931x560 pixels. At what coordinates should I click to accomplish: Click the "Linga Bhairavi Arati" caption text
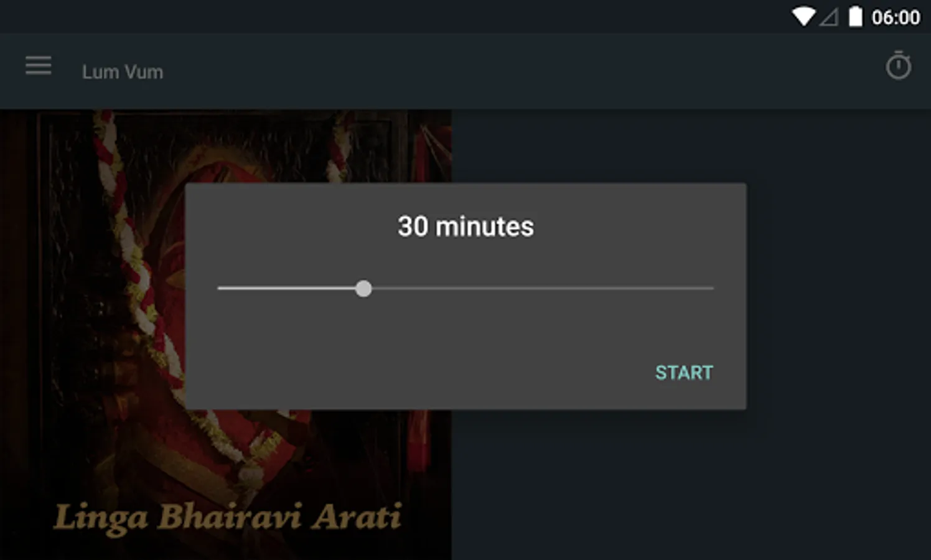[x=228, y=518]
